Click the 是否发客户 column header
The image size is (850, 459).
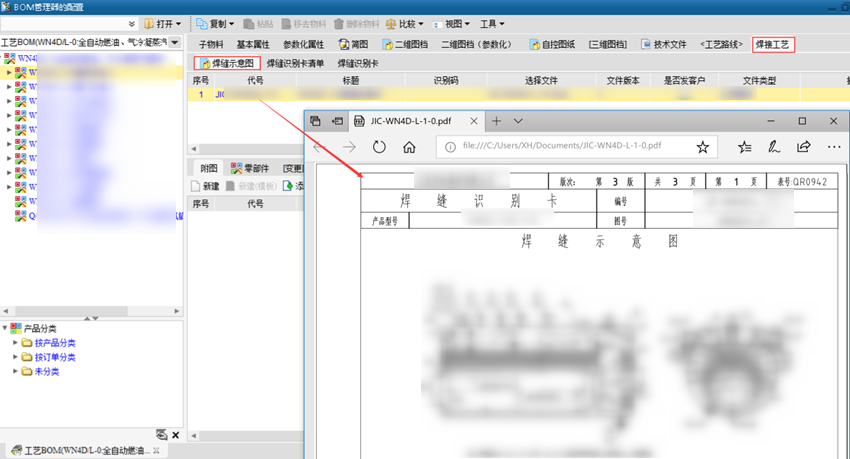point(684,80)
